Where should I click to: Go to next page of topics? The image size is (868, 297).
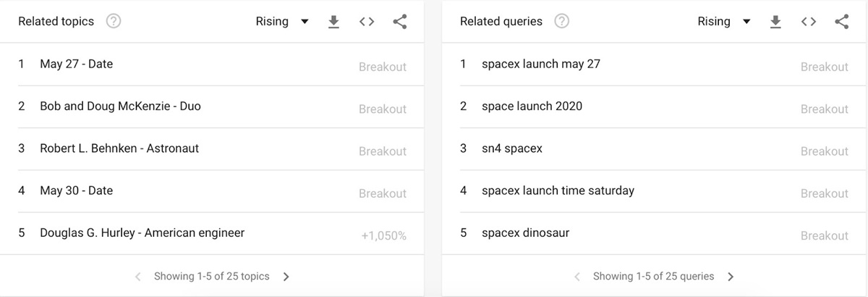[x=286, y=276]
